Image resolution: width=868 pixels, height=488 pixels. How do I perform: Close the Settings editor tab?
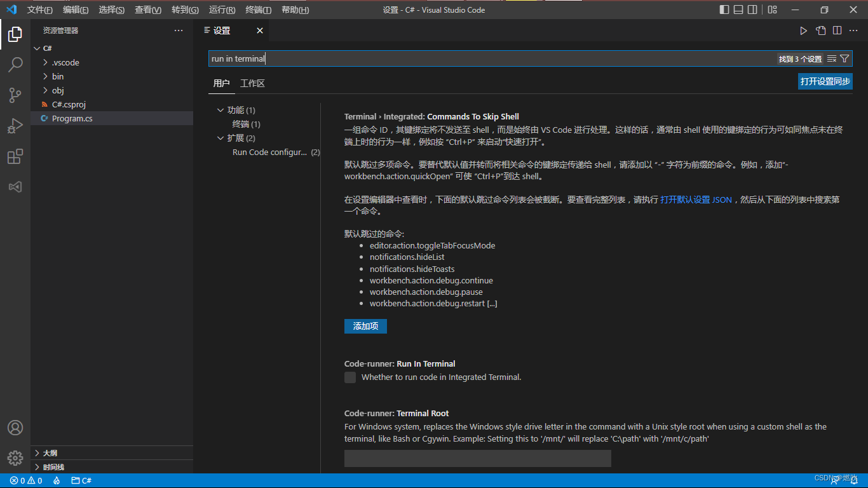pyautogui.click(x=260, y=30)
